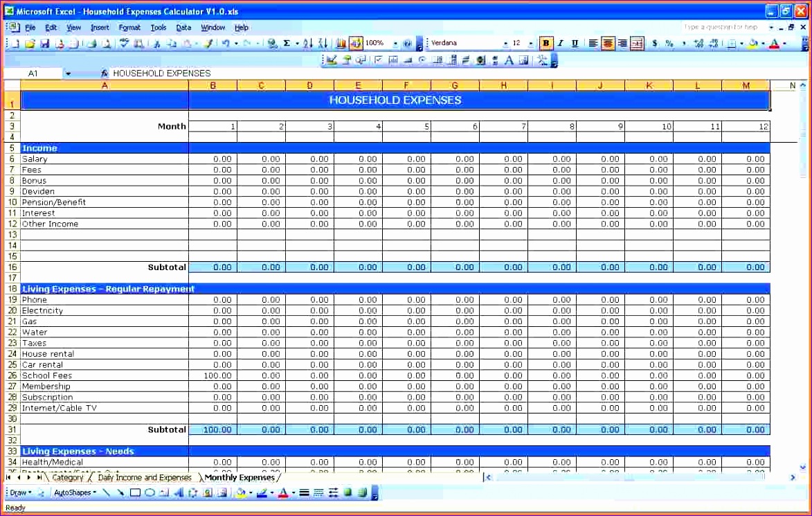
Task: Open the Font Color picker
Action: [x=785, y=43]
